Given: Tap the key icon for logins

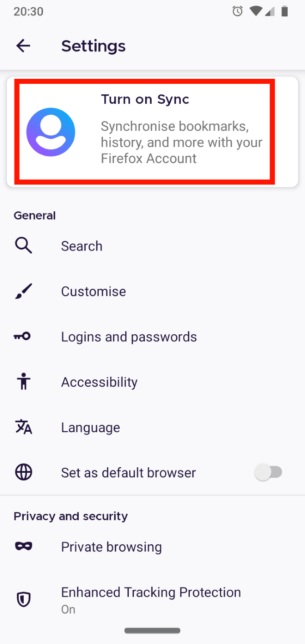Looking at the screenshot, I should tap(22, 337).
